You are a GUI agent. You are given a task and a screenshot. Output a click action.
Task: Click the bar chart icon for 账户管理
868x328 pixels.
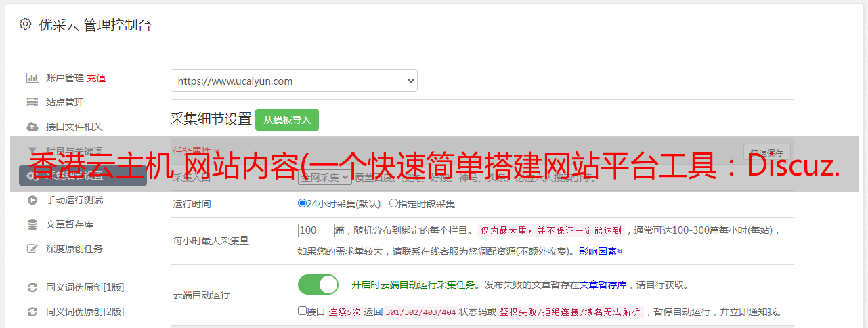coord(32,78)
